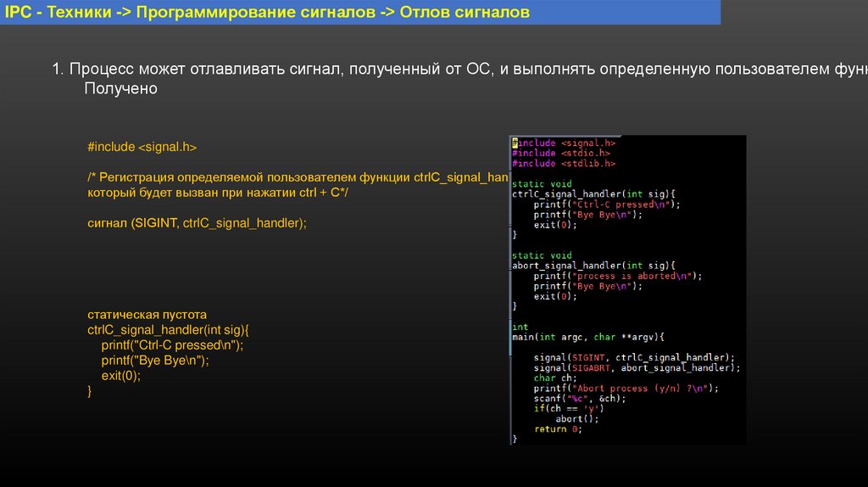Screen dimensions: 868x487
Task: Click "return 0;" in the terminal code
Action: [558, 428]
